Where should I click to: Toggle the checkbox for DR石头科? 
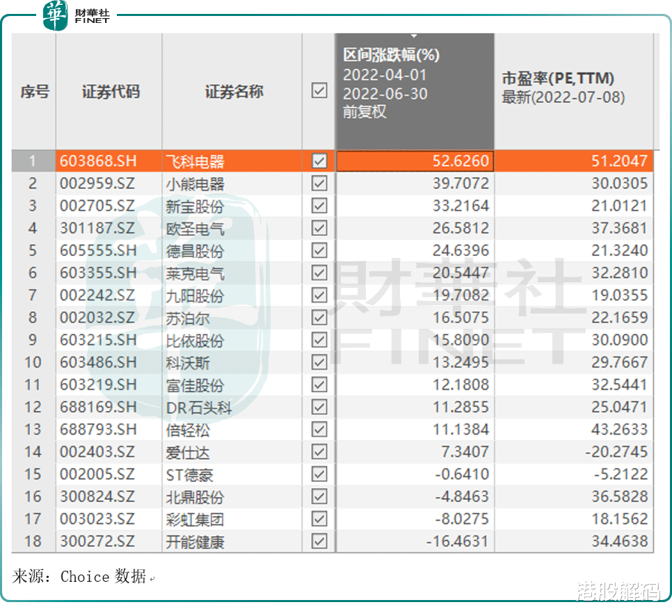tap(319, 407)
